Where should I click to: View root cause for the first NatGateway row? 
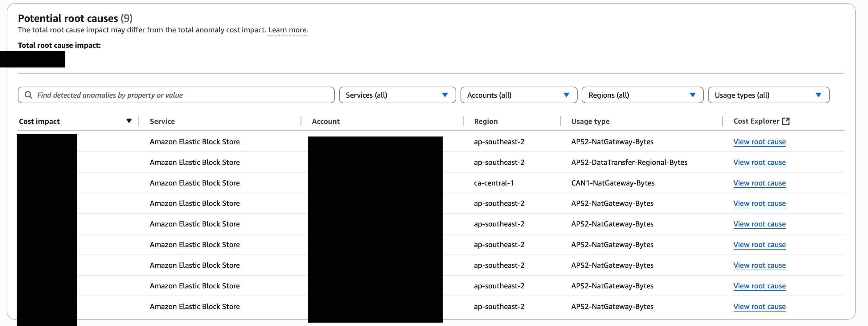pyautogui.click(x=759, y=141)
